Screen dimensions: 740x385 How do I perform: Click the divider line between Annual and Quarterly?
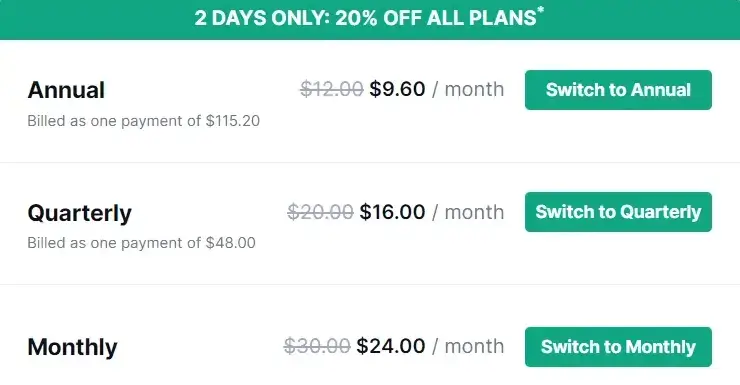point(370,162)
